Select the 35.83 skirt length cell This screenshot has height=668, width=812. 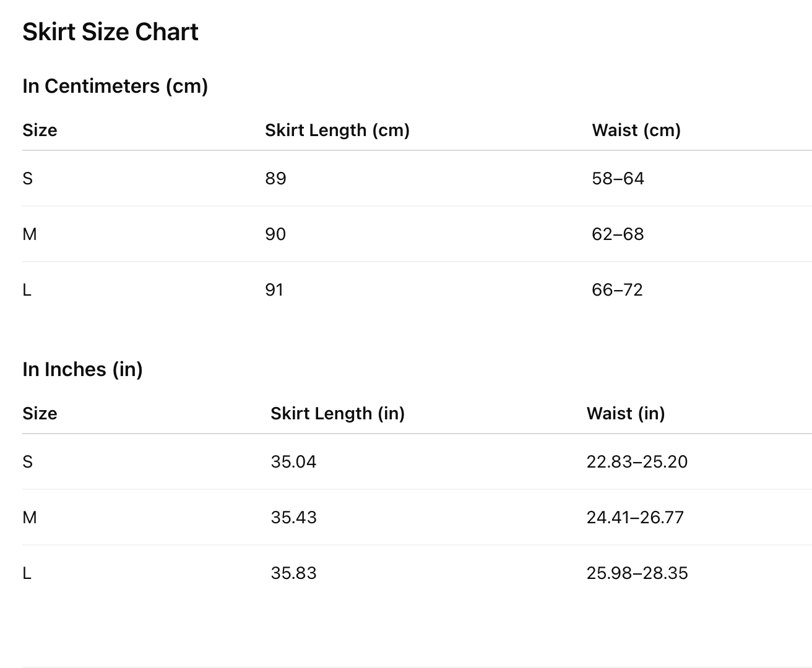point(293,573)
